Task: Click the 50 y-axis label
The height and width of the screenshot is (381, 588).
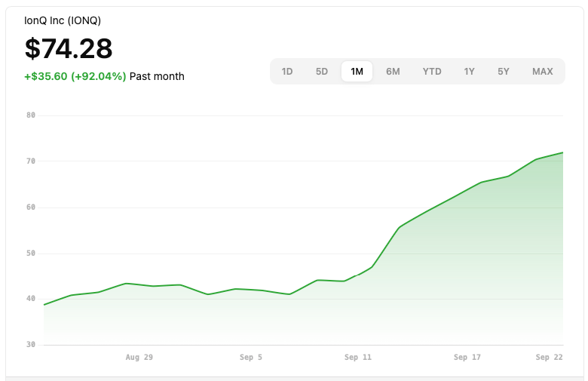Action: [31, 253]
